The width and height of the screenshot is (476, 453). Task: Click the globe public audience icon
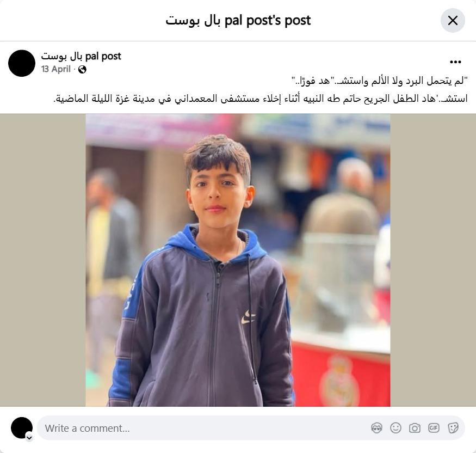click(82, 70)
